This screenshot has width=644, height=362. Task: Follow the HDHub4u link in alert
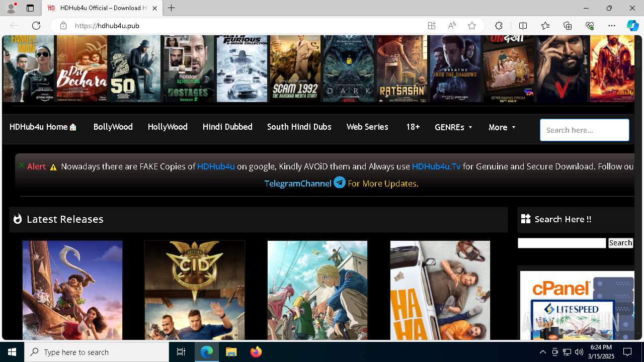pos(216,166)
